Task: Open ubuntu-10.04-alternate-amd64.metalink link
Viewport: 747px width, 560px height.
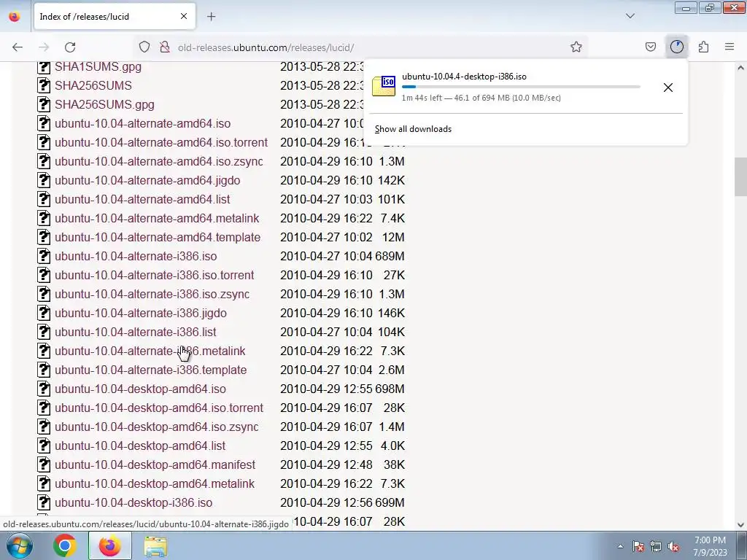Action: click(x=157, y=219)
